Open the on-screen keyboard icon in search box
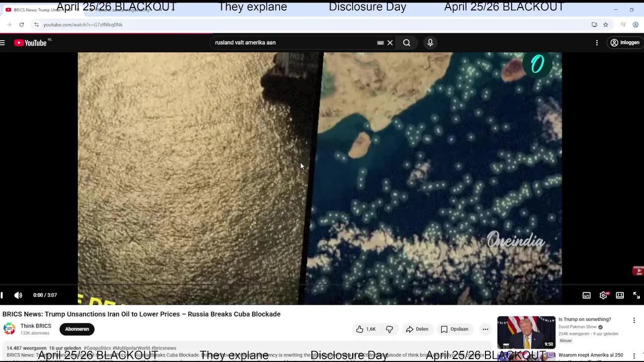 380,43
